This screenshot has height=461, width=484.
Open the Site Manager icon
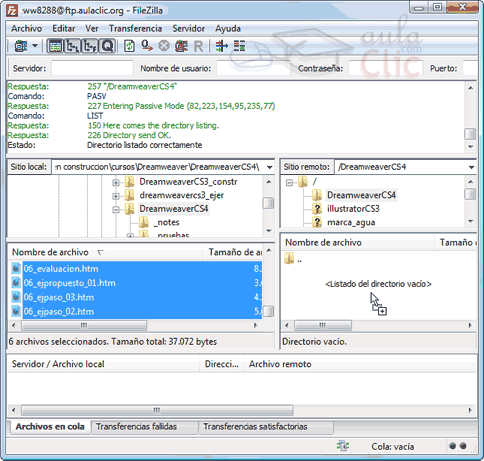coord(21,46)
